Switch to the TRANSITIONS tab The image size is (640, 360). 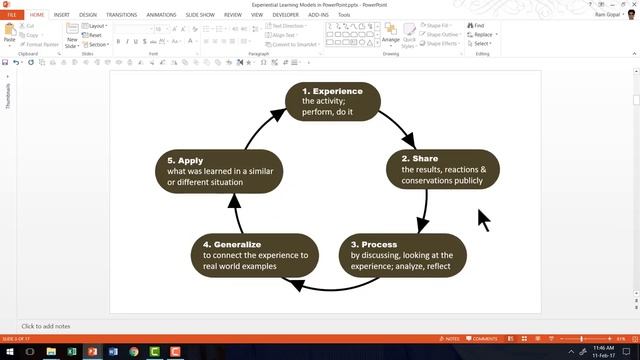pos(122,15)
